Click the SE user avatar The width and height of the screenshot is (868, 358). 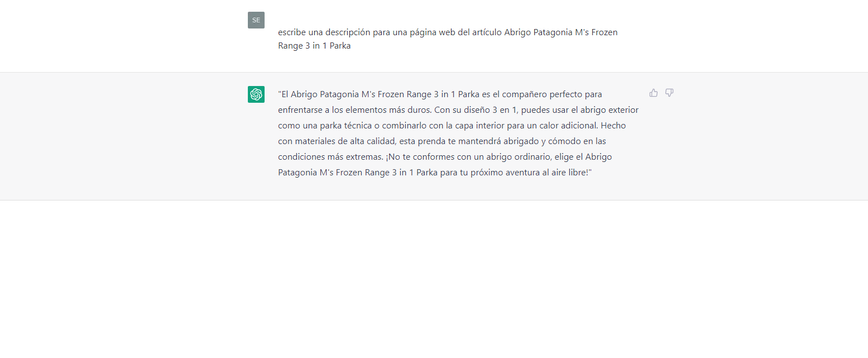(x=256, y=20)
